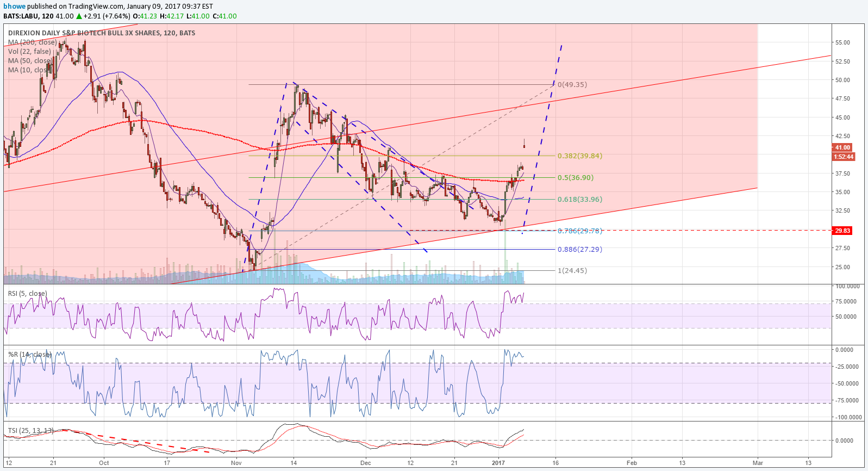Click the 1(24.45) Fibonacci level label
The image size is (868, 471).
pos(572,270)
